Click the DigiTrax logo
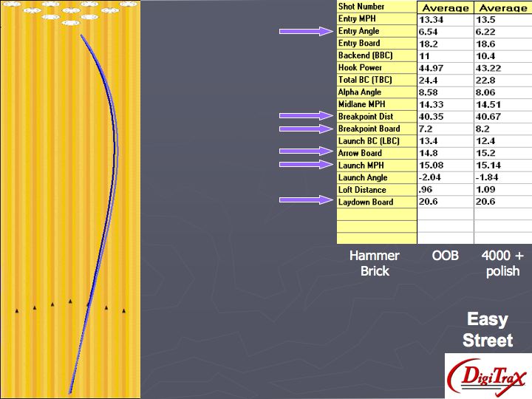Viewport: 532px width, 399px height. (x=488, y=376)
